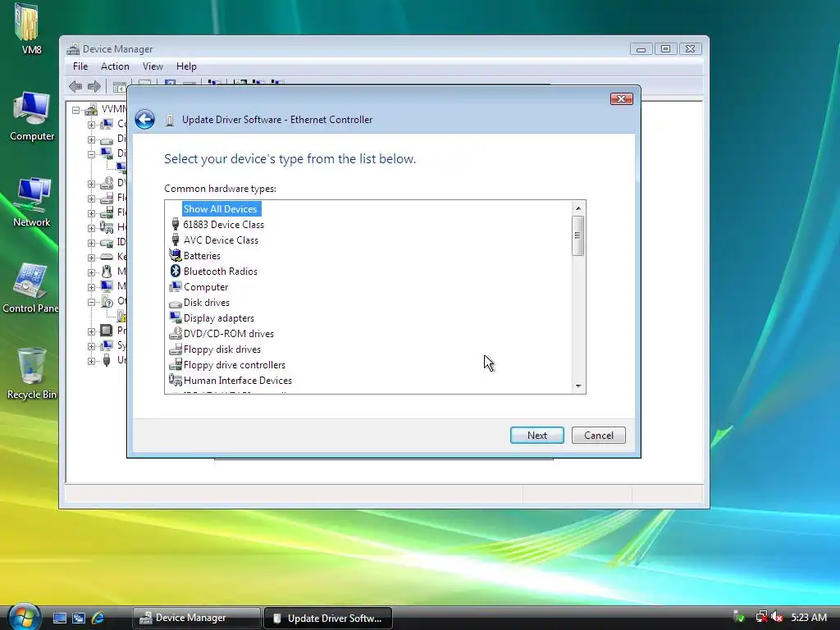Pick DVD/CD-ROM drives from the list
This screenshot has height=630, width=840.
pyautogui.click(x=229, y=333)
